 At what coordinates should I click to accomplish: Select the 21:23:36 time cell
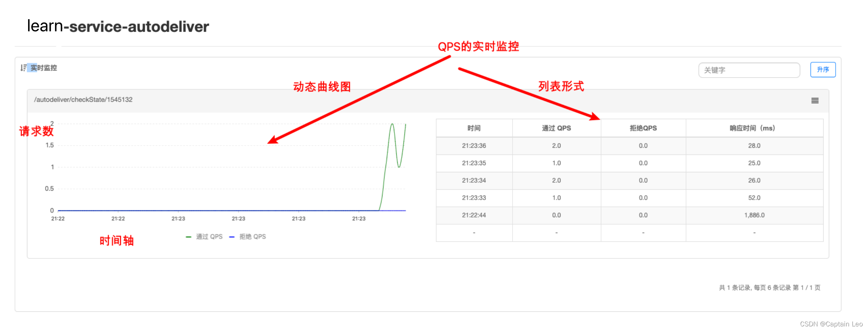[x=474, y=146]
